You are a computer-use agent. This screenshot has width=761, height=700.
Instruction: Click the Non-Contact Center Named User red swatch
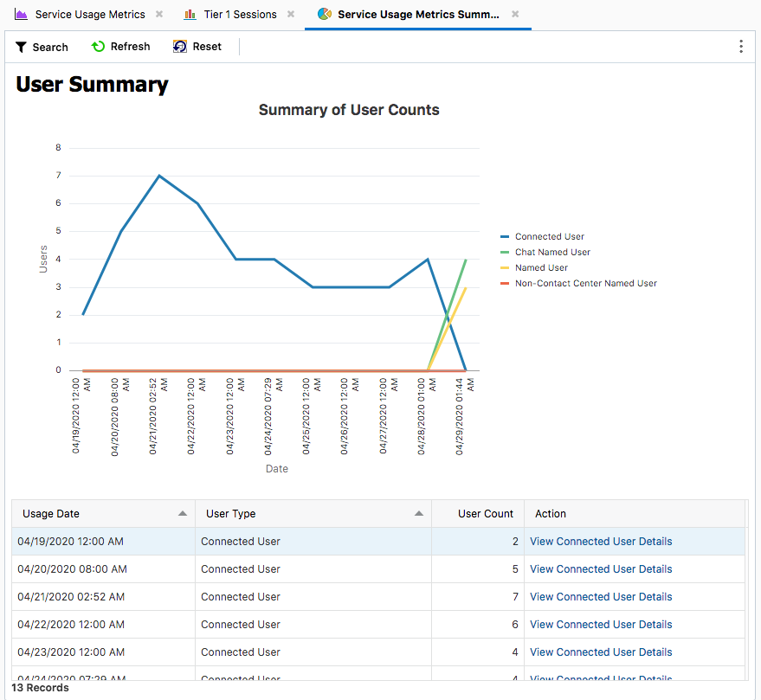pyautogui.click(x=505, y=284)
